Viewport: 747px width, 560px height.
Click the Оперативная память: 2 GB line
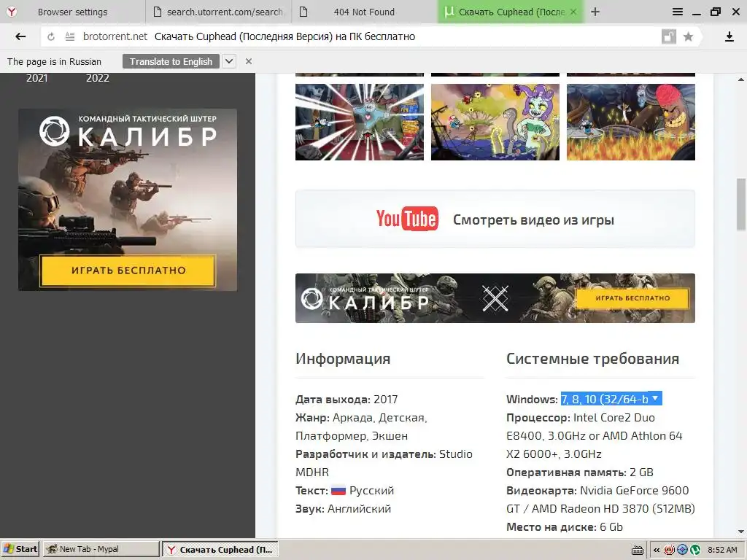(x=579, y=472)
